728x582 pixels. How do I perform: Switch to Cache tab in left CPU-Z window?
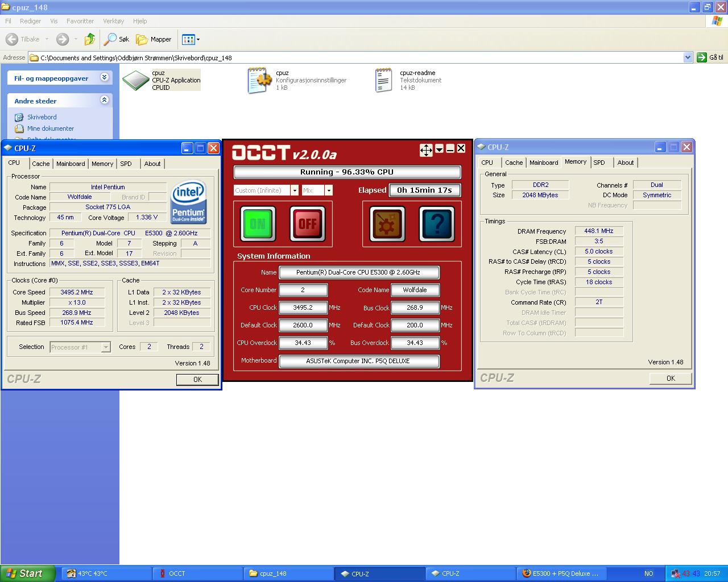point(40,164)
